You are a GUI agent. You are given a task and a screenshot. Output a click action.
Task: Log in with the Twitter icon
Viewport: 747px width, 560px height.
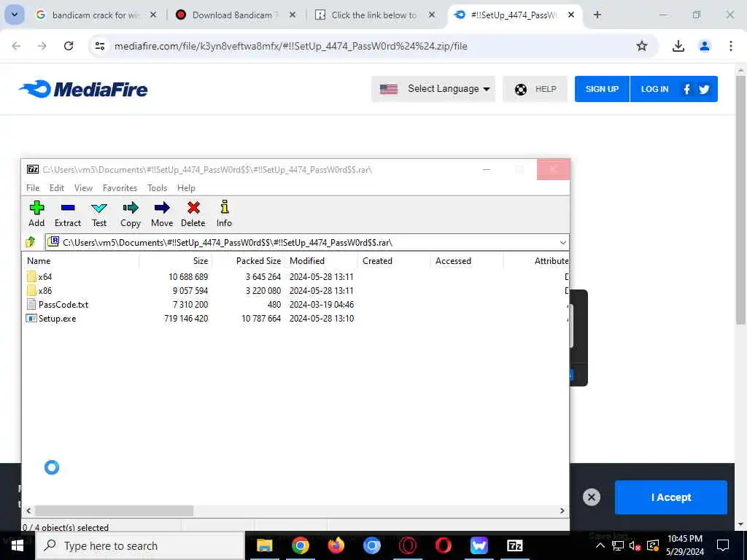pos(704,89)
